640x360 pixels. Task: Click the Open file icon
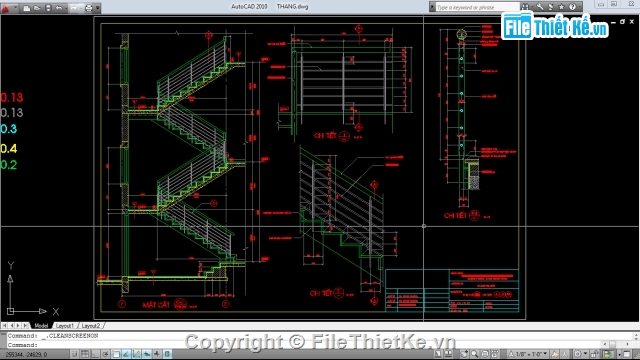37,8
